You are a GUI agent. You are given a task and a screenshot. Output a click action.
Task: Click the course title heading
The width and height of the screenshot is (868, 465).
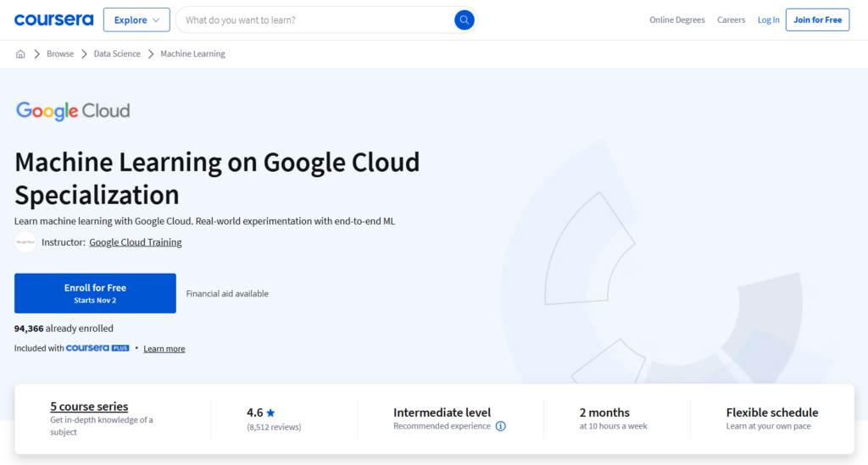[217, 178]
